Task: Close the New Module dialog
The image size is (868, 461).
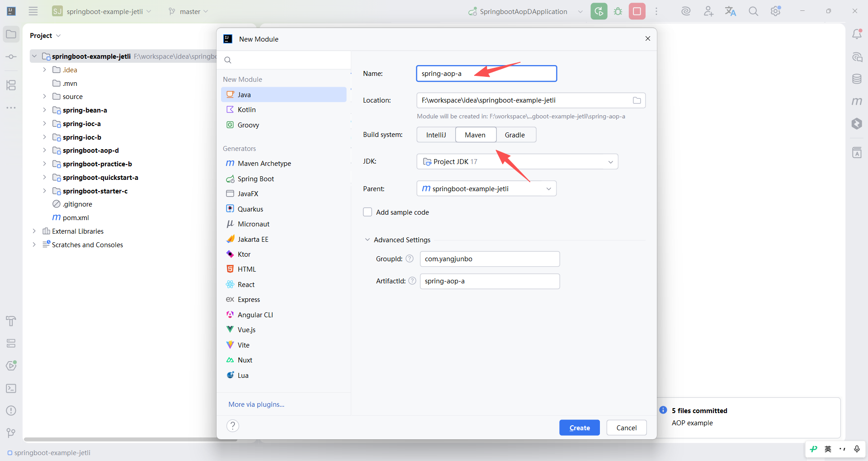Action: [x=648, y=39]
